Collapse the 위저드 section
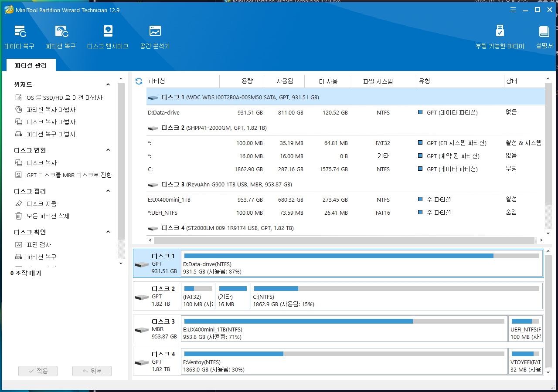Image resolution: width=558 pixels, height=392 pixels. tap(109, 84)
